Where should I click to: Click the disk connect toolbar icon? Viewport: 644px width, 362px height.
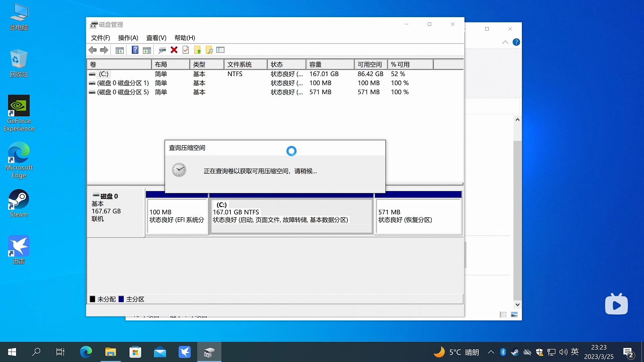[x=162, y=50]
